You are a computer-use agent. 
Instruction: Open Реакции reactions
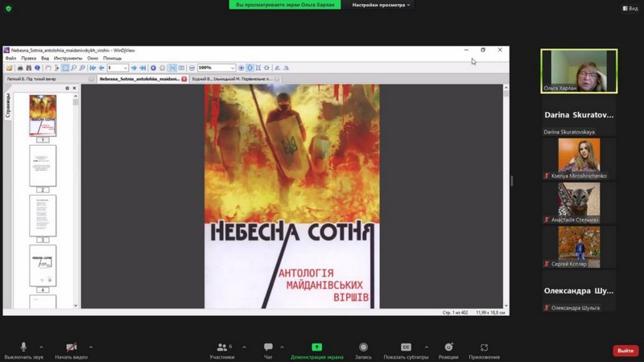coord(448,351)
